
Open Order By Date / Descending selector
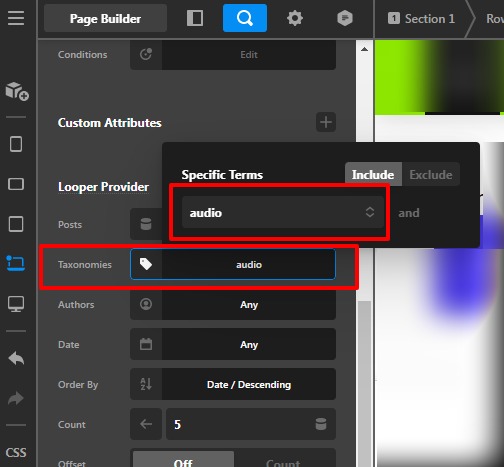249,384
